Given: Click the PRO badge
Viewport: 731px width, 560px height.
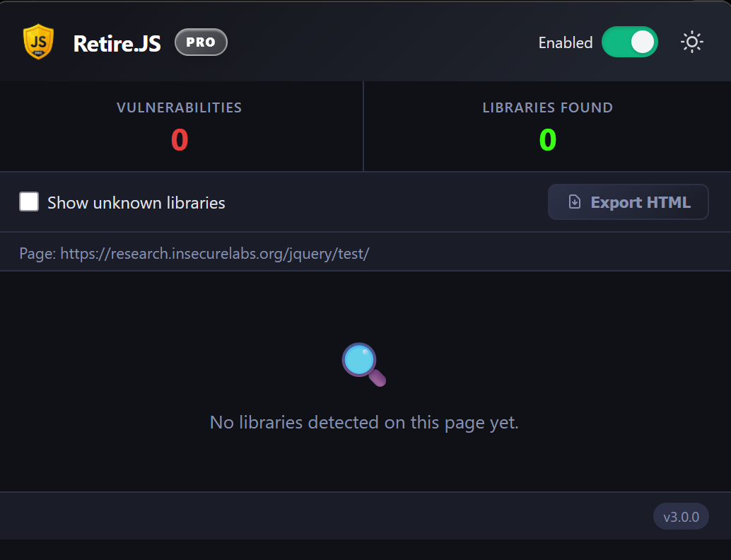Looking at the screenshot, I should tap(201, 42).
